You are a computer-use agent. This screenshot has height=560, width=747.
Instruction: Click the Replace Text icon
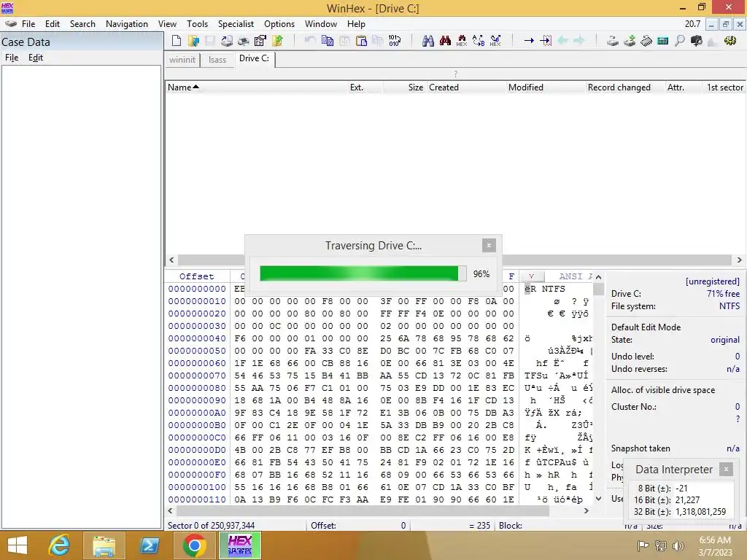(x=479, y=41)
